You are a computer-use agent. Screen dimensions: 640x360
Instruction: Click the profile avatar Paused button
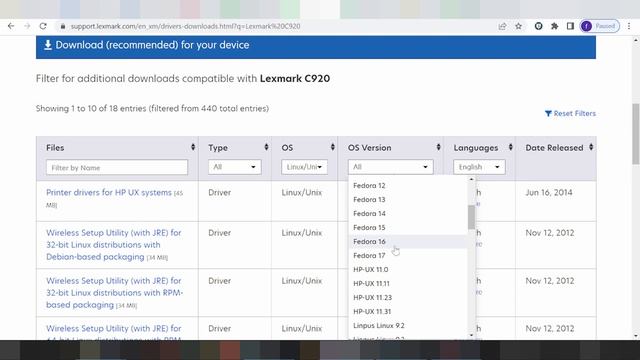(x=600, y=26)
